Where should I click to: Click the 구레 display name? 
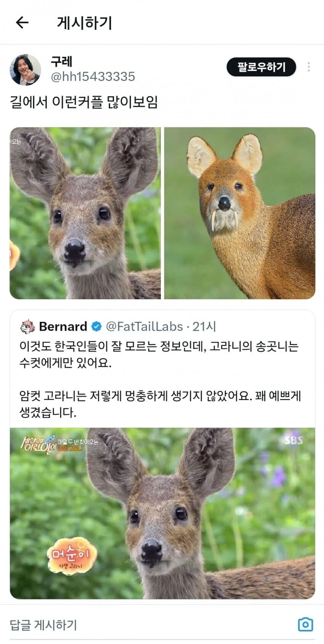[x=61, y=61]
